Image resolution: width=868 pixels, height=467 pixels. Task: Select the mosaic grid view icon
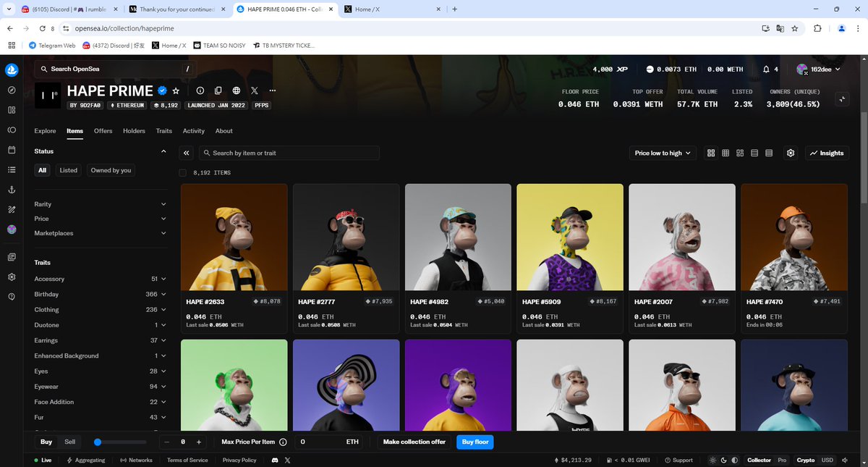coord(740,153)
